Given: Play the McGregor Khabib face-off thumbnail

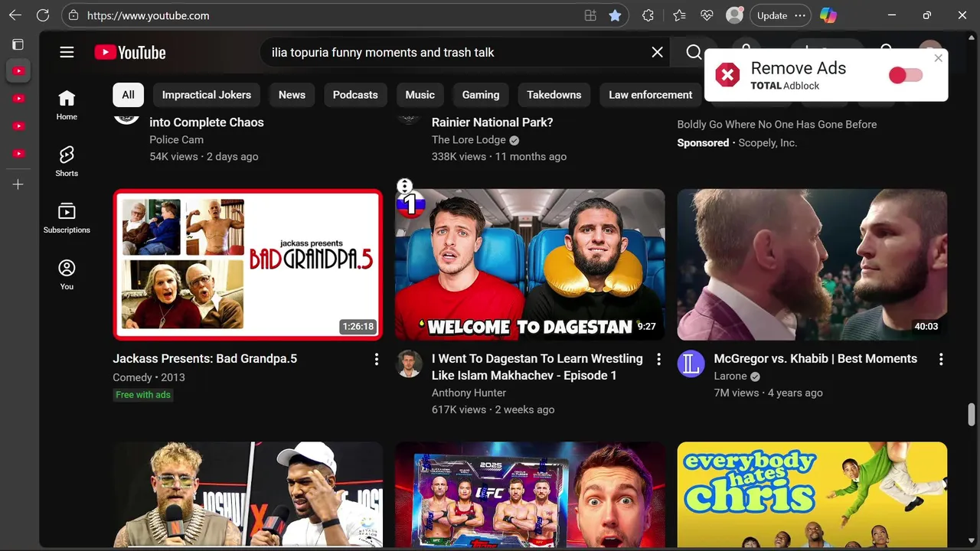Looking at the screenshot, I should click(x=812, y=264).
